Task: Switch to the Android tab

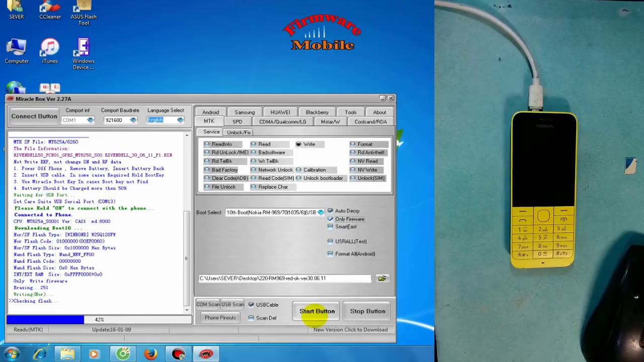Action: click(210, 112)
